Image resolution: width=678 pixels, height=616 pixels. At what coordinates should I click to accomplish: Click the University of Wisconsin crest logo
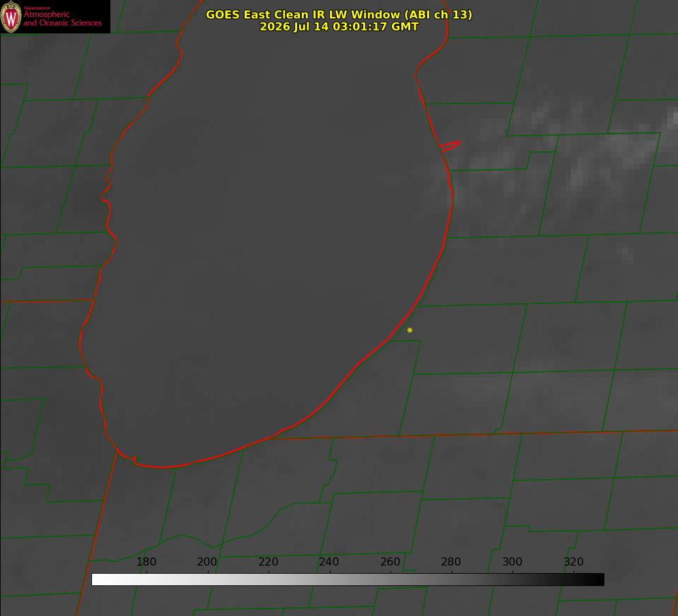click(11, 16)
